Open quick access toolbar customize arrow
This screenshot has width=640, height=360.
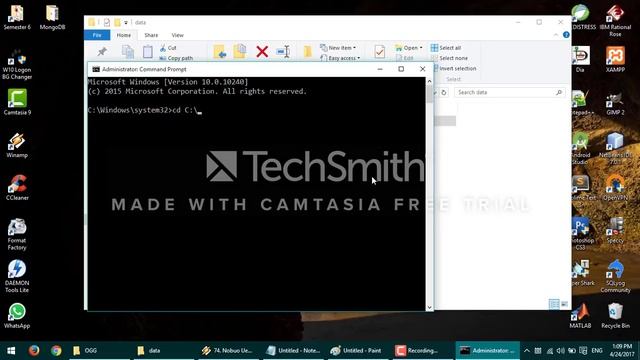click(126, 22)
